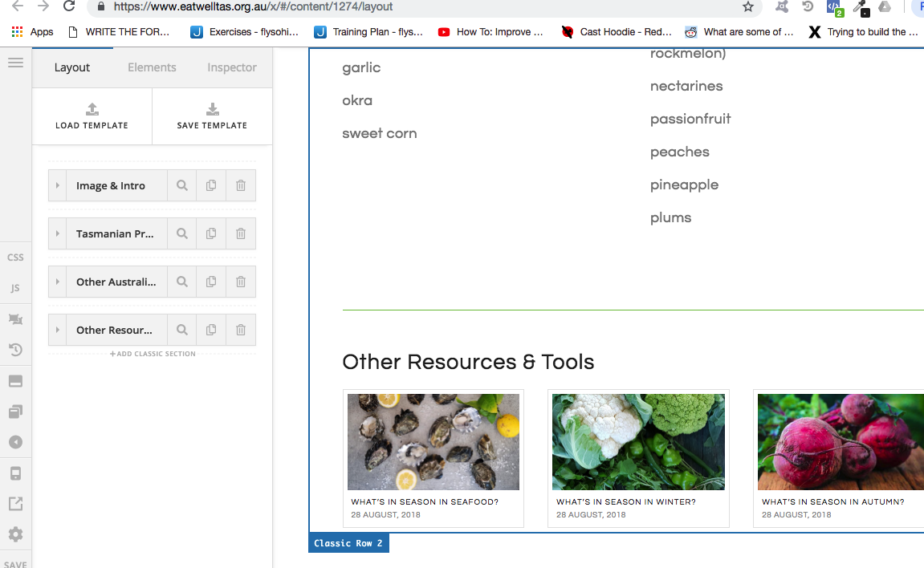Click the Save Template button

click(212, 116)
